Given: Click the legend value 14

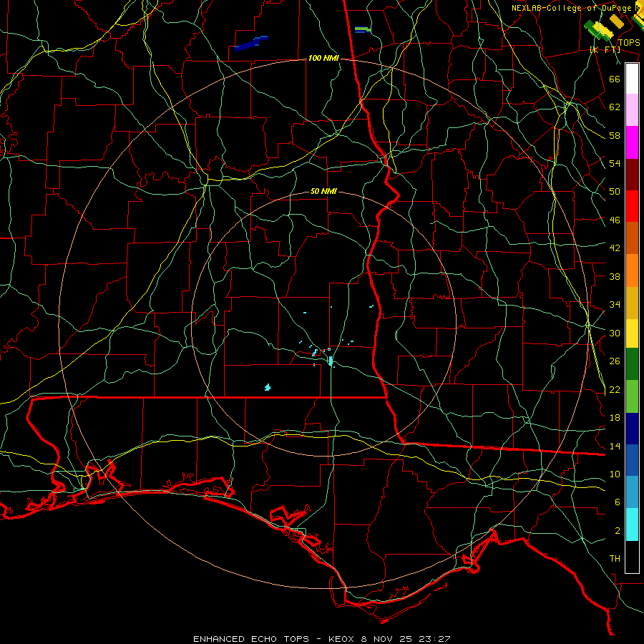Looking at the screenshot, I should pyautogui.click(x=615, y=446).
